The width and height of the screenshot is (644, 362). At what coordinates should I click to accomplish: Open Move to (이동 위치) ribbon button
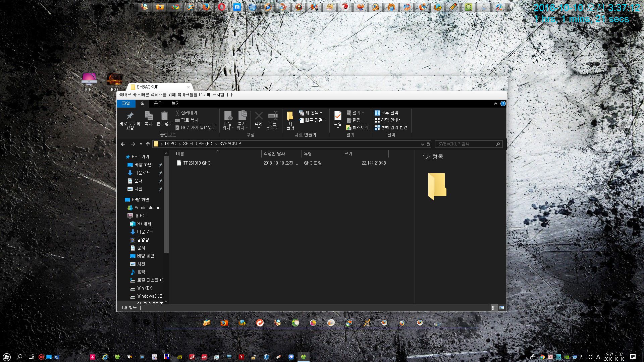click(x=228, y=120)
